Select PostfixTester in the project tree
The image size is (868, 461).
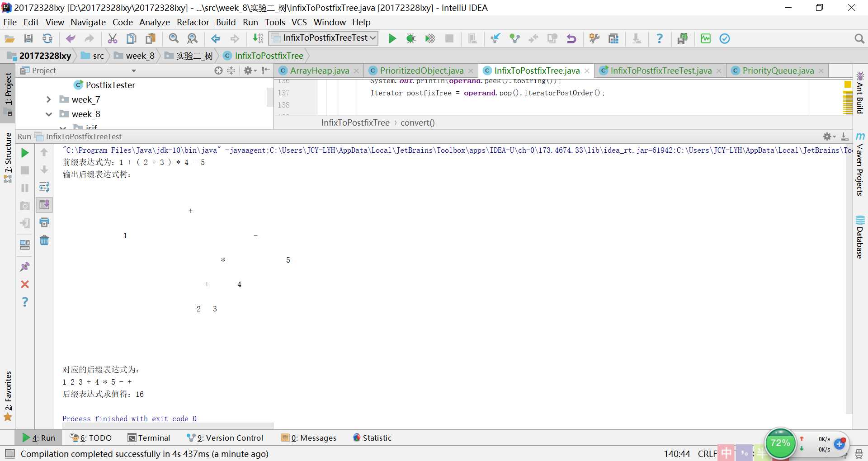point(110,85)
